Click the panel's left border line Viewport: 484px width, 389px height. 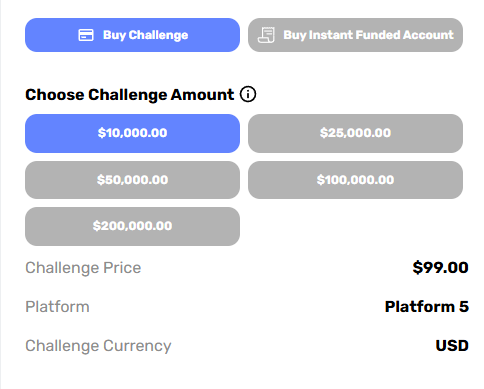click(x=1, y=194)
